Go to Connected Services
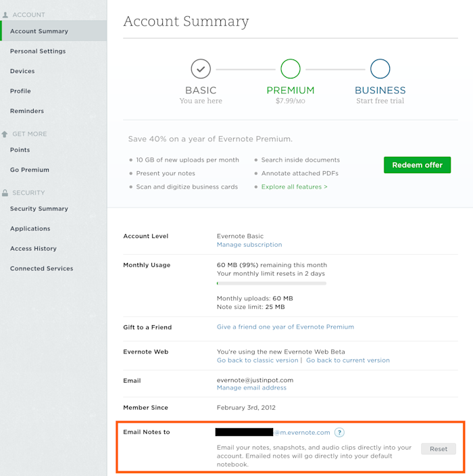473x476 pixels. 42,268
